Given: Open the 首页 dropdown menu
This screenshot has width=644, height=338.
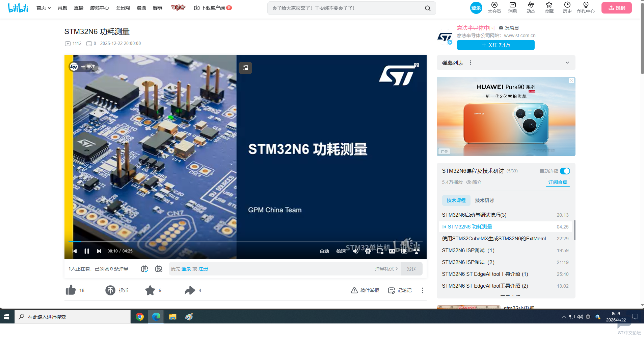Looking at the screenshot, I should (44, 8).
